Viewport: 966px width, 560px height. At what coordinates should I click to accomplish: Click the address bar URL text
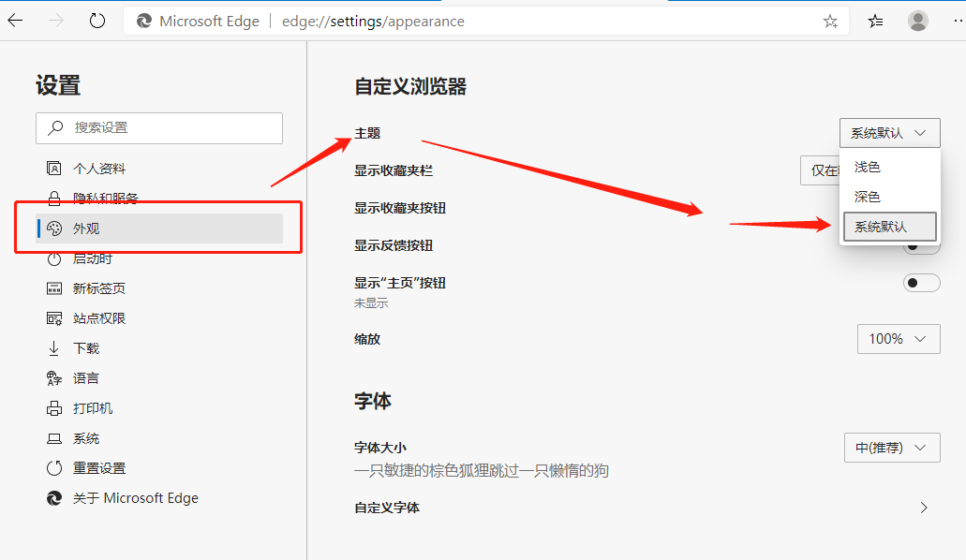[373, 22]
